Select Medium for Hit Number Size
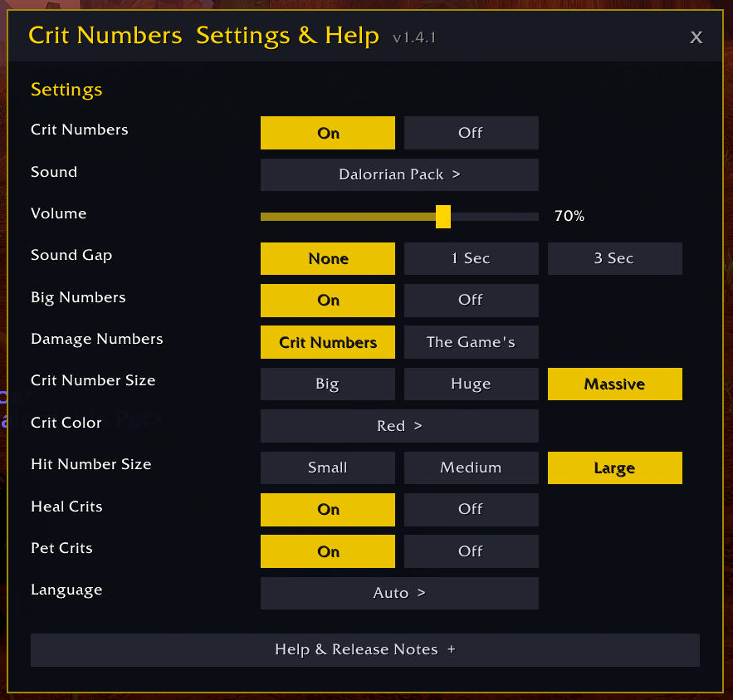This screenshot has height=700, width=733. [472, 467]
